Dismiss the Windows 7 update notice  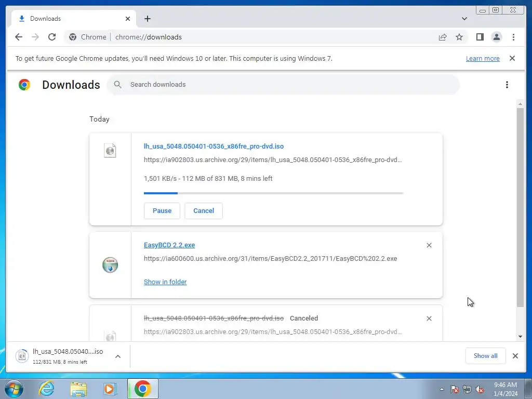pyautogui.click(x=512, y=58)
